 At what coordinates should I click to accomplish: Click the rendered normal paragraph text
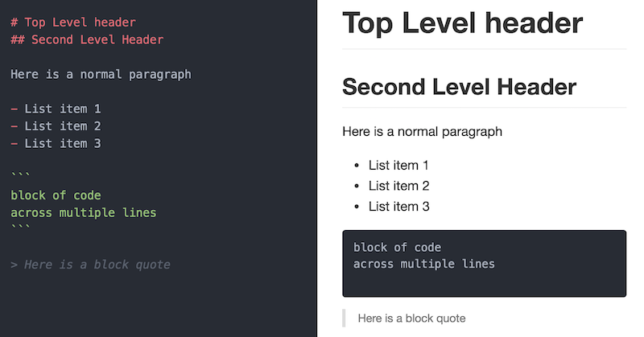tap(422, 132)
